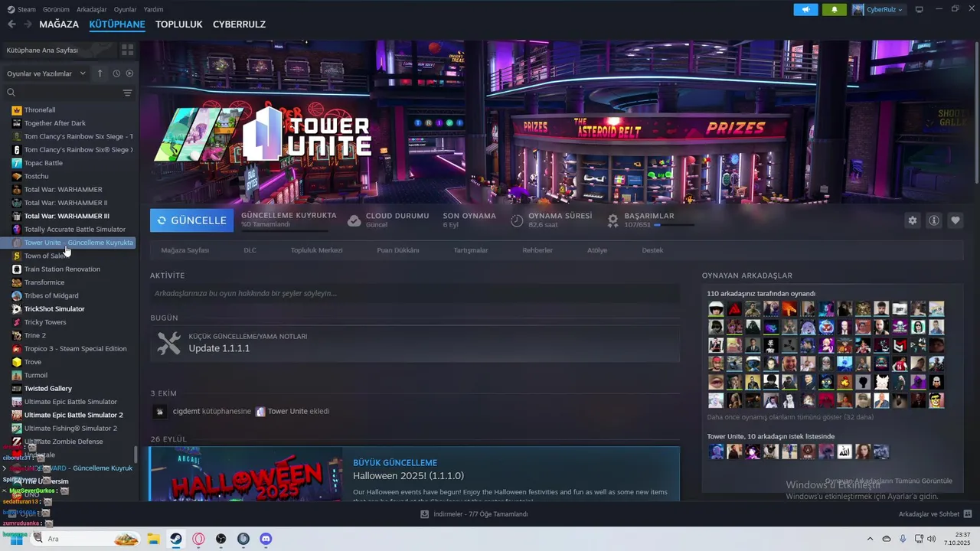Image resolution: width=980 pixels, height=551 pixels.
Task: Open the DLC link
Action: [x=250, y=250]
